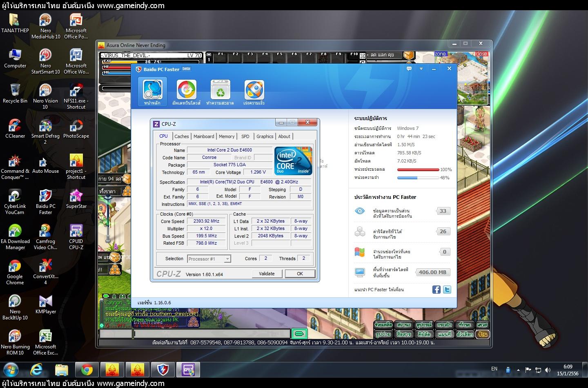Switch to the Caches tab in CPU-Z
Image resolution: width=588 pixels, height=388 pixels.
coord(182,136)
